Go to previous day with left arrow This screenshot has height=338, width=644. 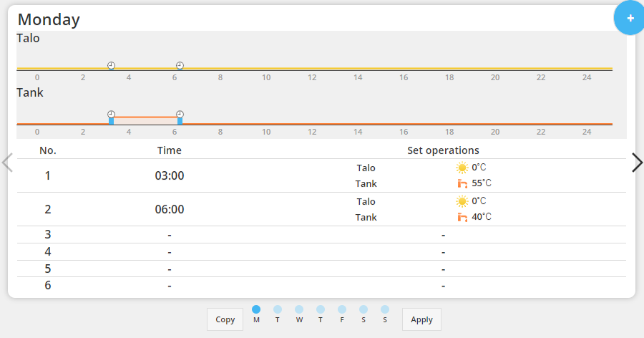pyautogui.click(x=7, y=163)
